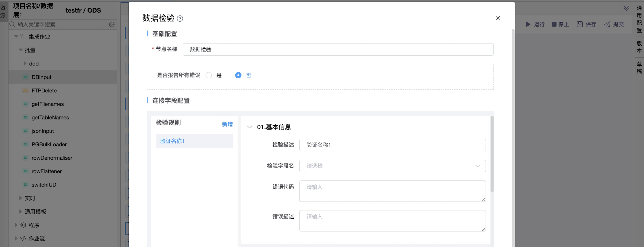Open the 版本 side tab
This screenshot has height=247, width=644.
[639, 47]
